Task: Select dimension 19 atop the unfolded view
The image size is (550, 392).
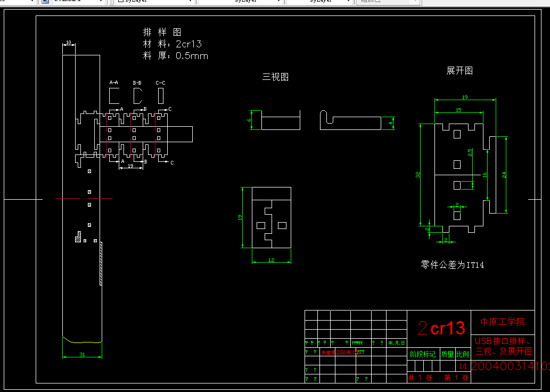Action: [x=464, y=97]
